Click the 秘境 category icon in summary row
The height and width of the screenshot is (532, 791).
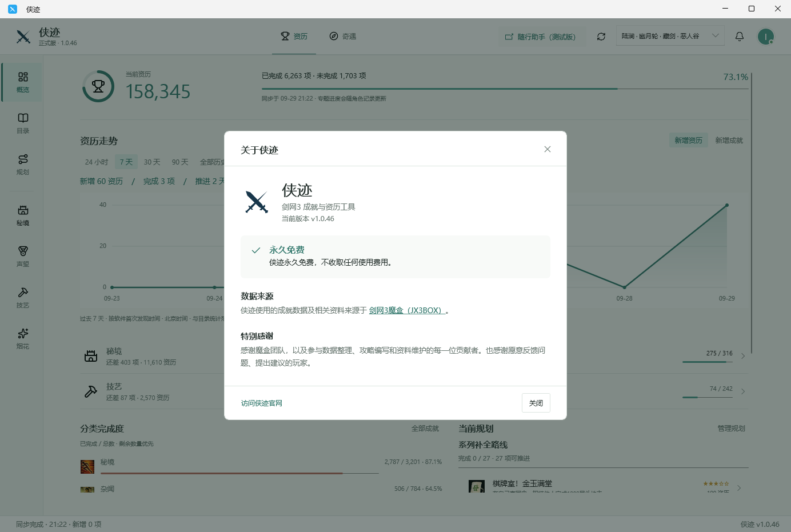click(x=91, y=356)
